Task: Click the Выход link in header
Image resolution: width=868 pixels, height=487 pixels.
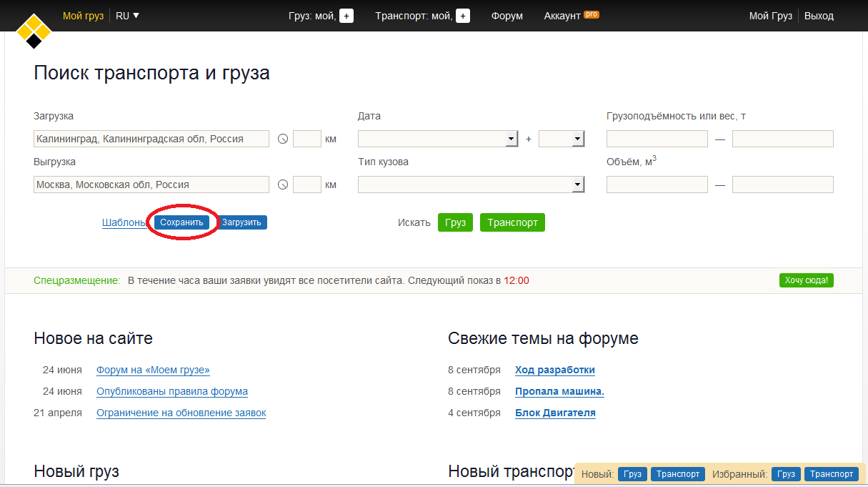Action: 819,16
